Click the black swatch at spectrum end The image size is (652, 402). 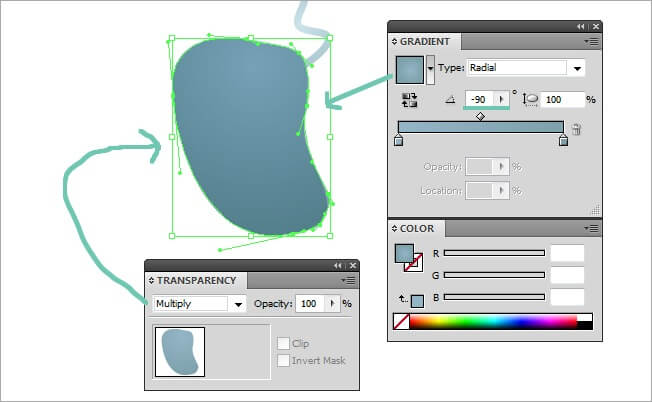coord(585,326)
